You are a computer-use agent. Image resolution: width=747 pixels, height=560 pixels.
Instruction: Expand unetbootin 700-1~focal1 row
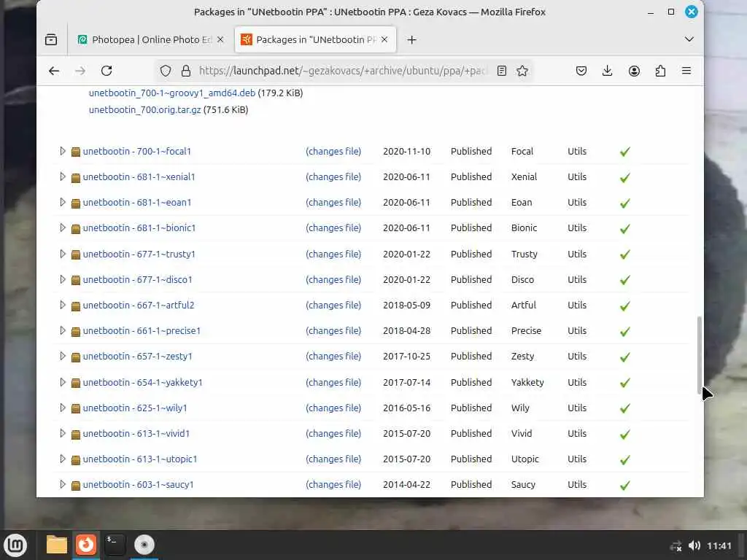[63, 151]
